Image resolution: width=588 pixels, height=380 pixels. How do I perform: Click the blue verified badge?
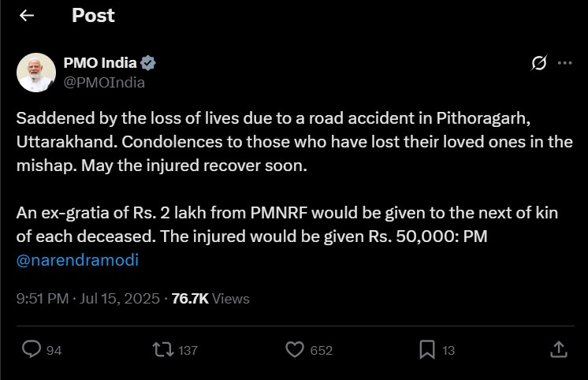point(147,63)
